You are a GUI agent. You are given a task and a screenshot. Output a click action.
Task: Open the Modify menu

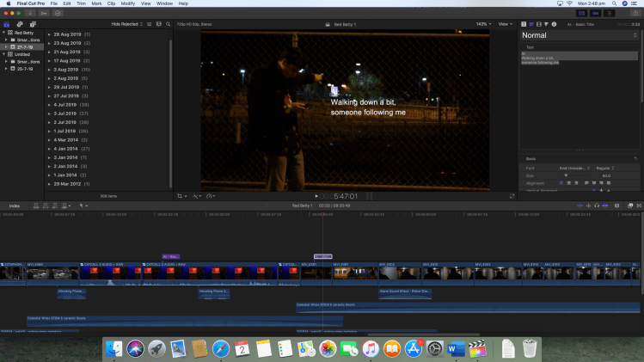click(x=127, y=3)
